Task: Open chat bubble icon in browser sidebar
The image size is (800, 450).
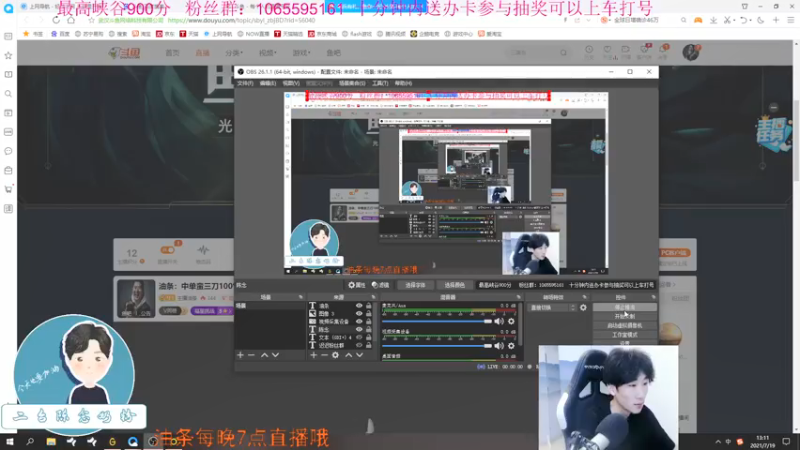Action: [x=8, y=151]
